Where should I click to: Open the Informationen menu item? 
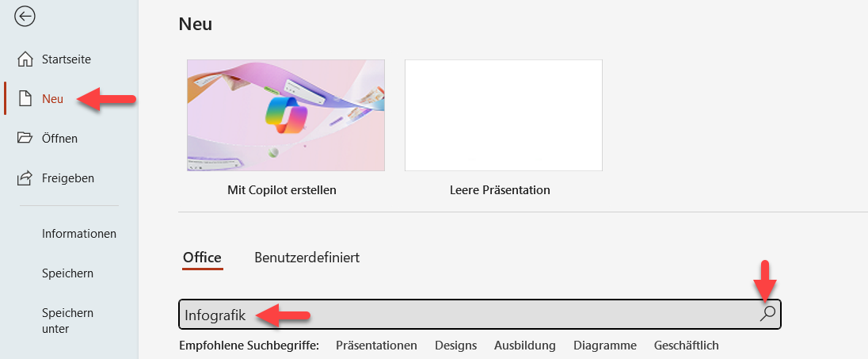pyautogui.click(x=79, y=234)
